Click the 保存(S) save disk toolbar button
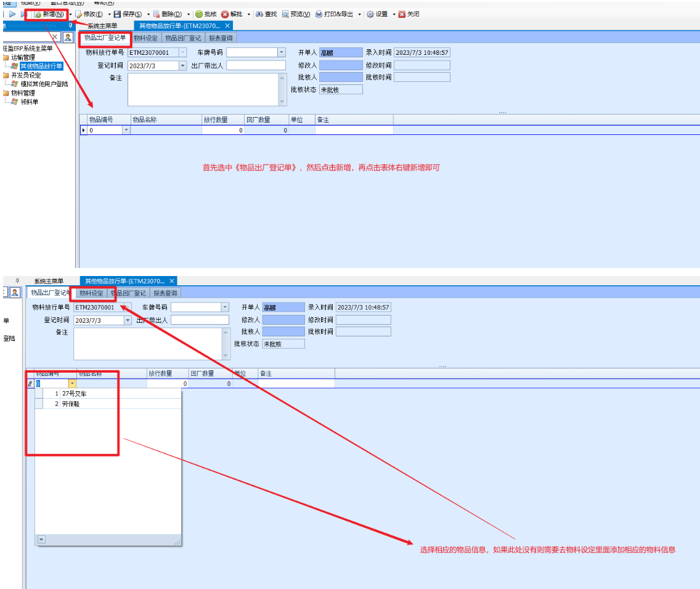 [x=128, y=14]
